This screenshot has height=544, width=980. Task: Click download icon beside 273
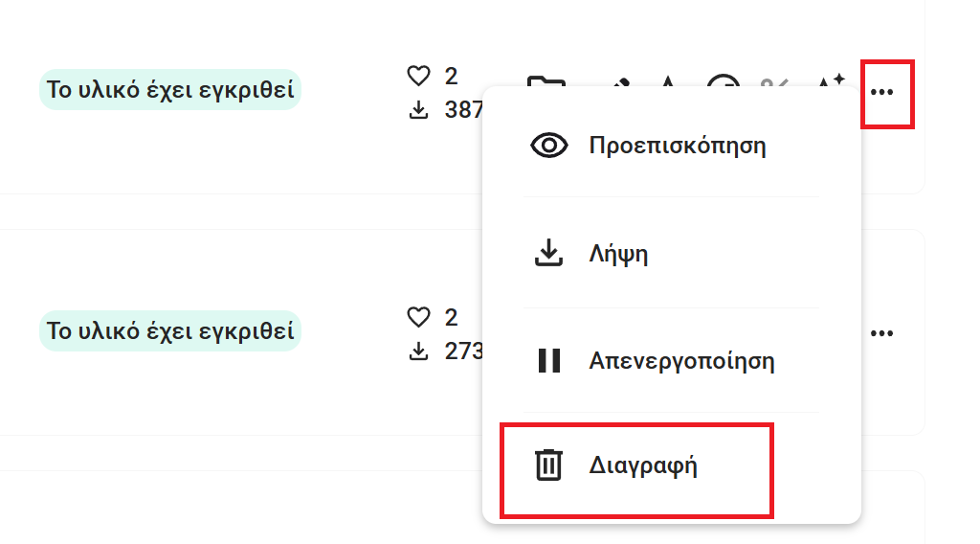point(418,351)
